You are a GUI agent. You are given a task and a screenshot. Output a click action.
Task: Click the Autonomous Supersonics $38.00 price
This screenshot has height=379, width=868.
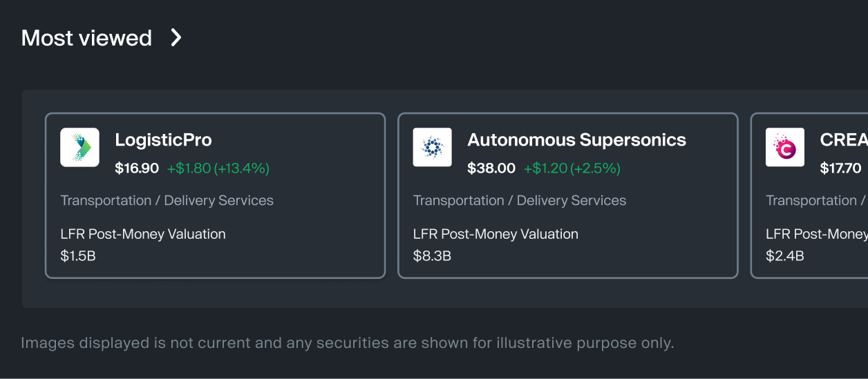click(x=491, y=168)
